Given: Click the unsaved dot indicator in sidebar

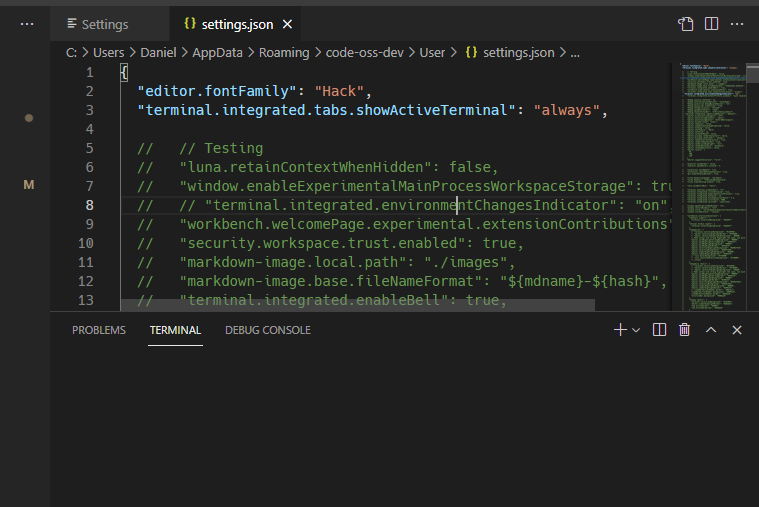Looking at the screenshot, I should [x=29, y=118].
